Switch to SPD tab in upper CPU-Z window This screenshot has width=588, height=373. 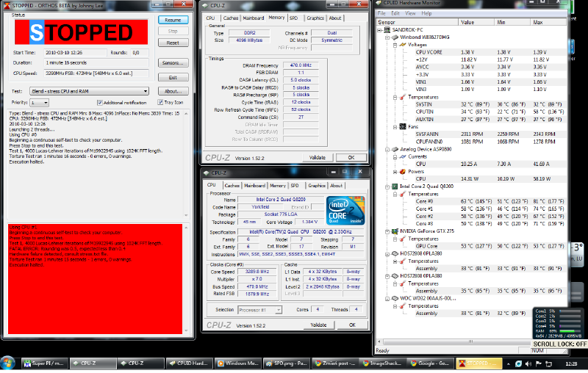293,18
